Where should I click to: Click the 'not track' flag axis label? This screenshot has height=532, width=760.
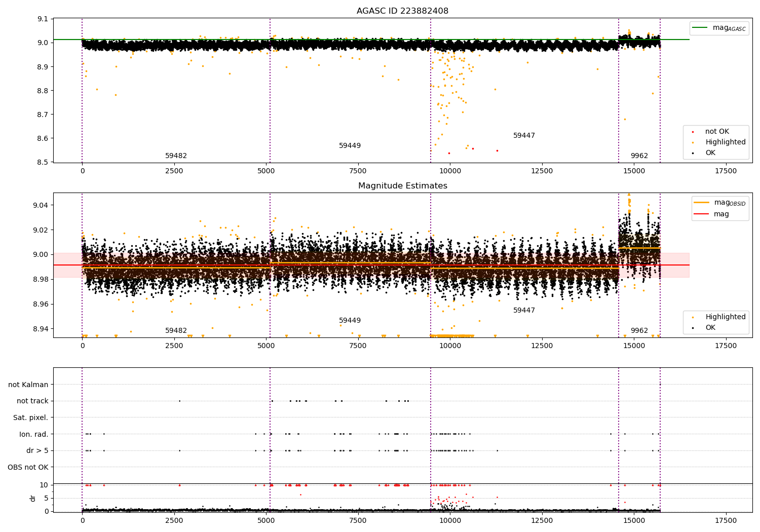point(32,401)
